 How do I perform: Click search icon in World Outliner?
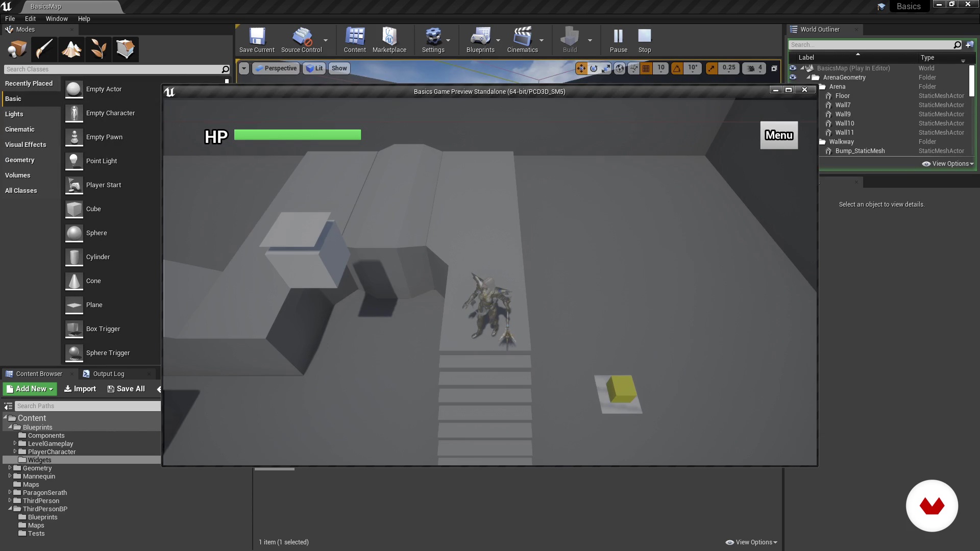click(x=957, y=45)
